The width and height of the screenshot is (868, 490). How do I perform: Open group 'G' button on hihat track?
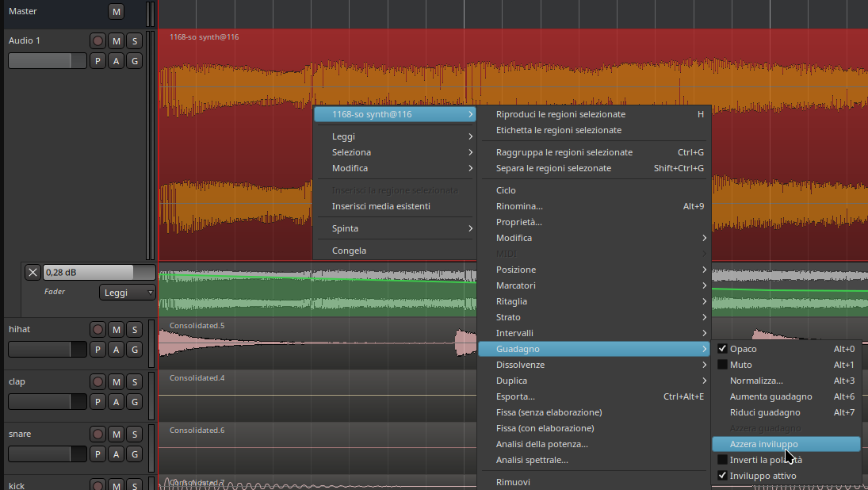[x=135, y=350]
